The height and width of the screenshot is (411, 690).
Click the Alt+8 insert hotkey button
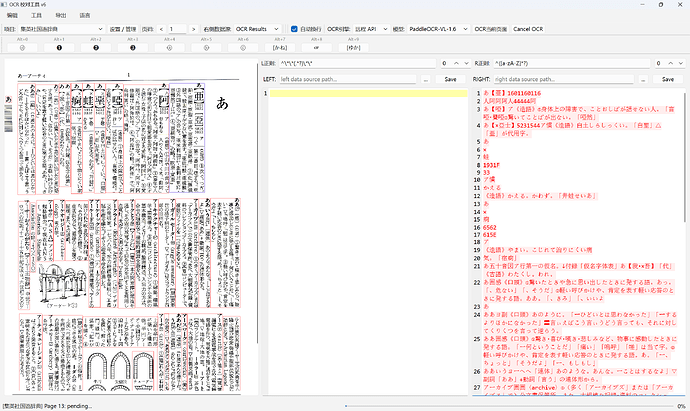pyautogui.click(x=316, y=48)
